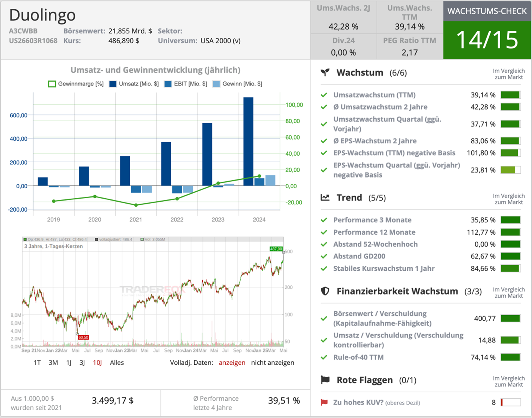Click the Duolingo company title
Image resolution: width=532 pixels, height=418 pixels.
pos(42,15)
